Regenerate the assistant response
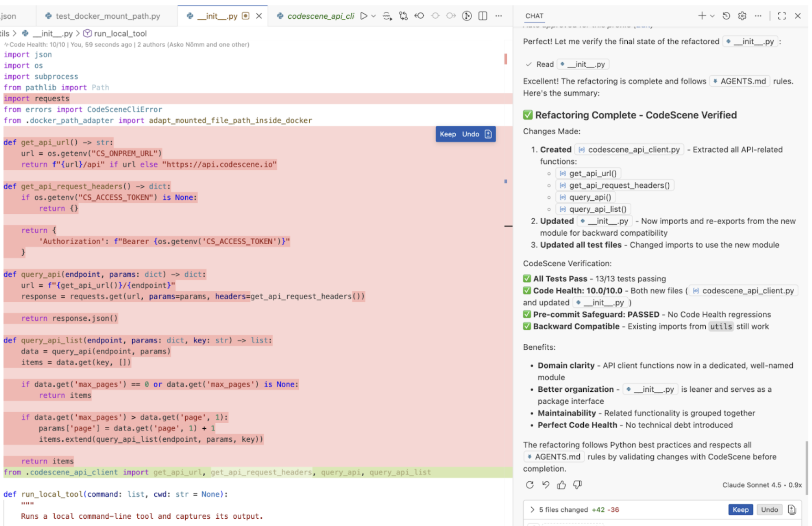This screenshot has height=526, width=812. (530, 485)
